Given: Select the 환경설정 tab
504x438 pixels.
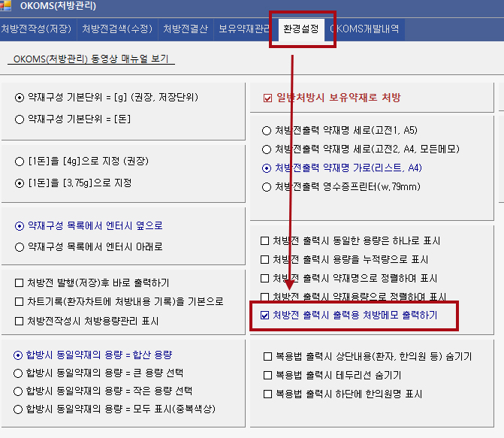Looking at the screenshot, I should (301, 29).
